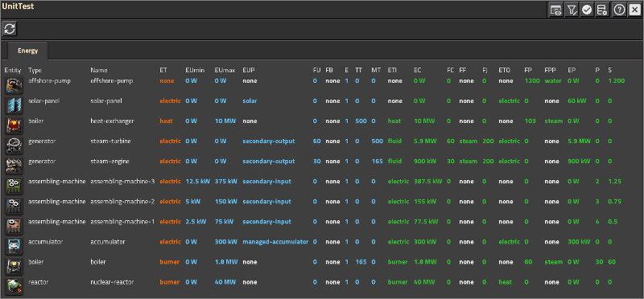The image size is (644, 299).
Task: Click the refresh icon in the toolbar
Action: [x=10, y=29]
